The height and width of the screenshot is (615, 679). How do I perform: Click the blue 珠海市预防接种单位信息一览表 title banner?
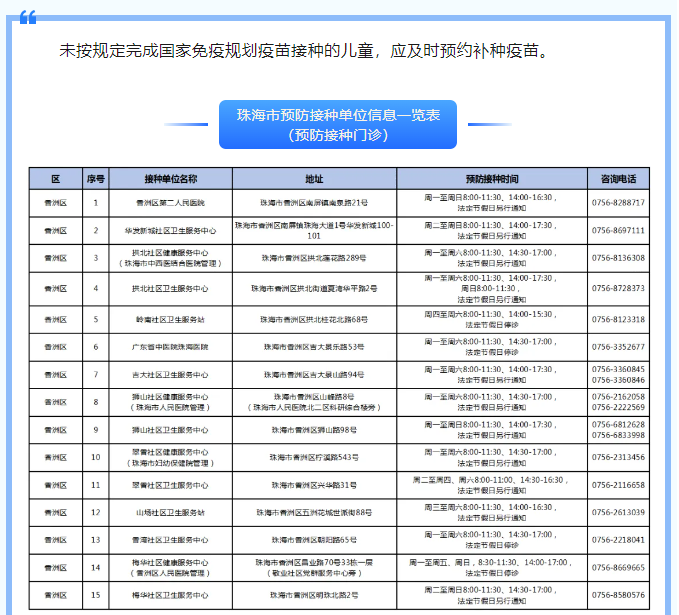tap(338, 125)
